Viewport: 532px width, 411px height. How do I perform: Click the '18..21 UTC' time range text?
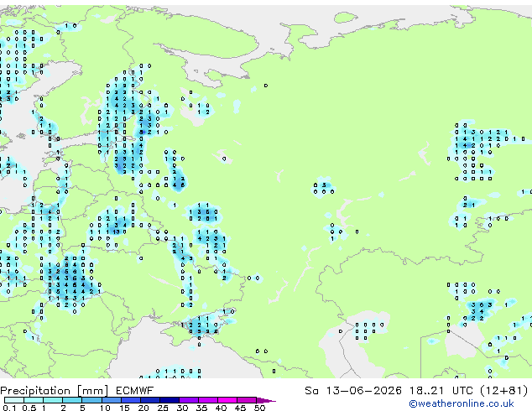coord(441,391)
